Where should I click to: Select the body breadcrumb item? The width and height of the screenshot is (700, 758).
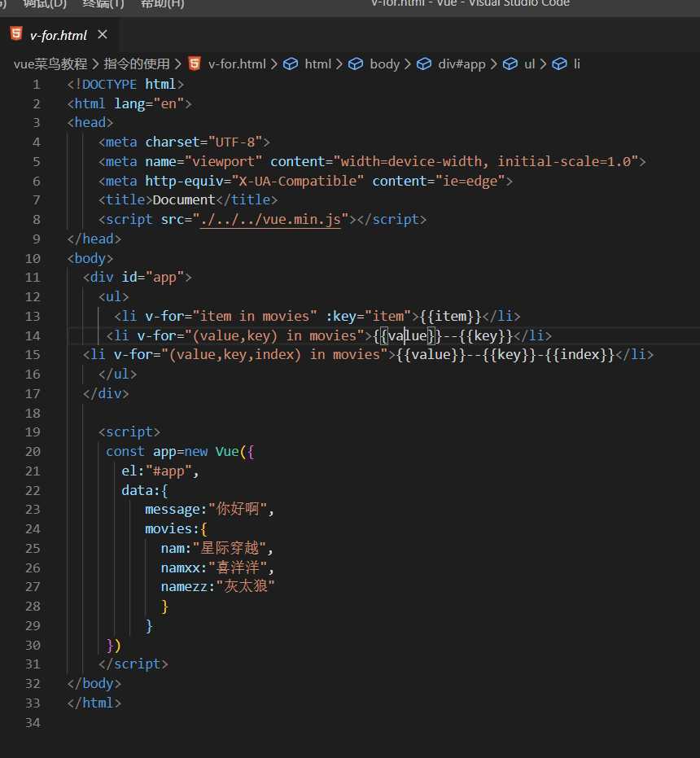384,64
